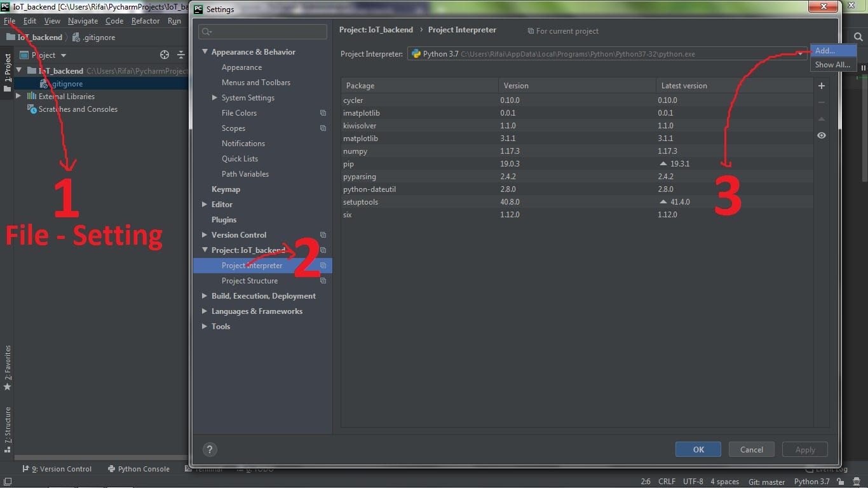
Task: Select the numpy package row
Action: (577, 151)
